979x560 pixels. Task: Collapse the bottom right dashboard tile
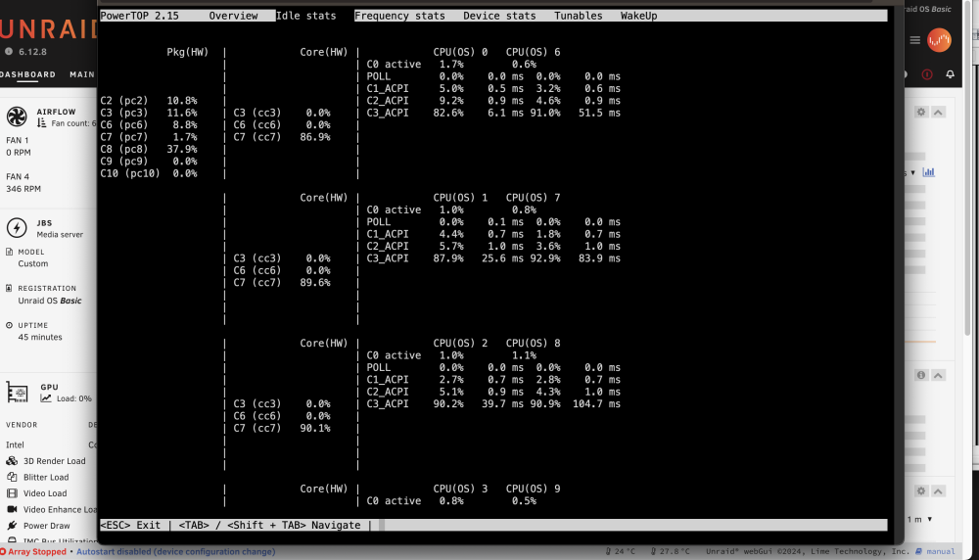[x=938, y=491]
